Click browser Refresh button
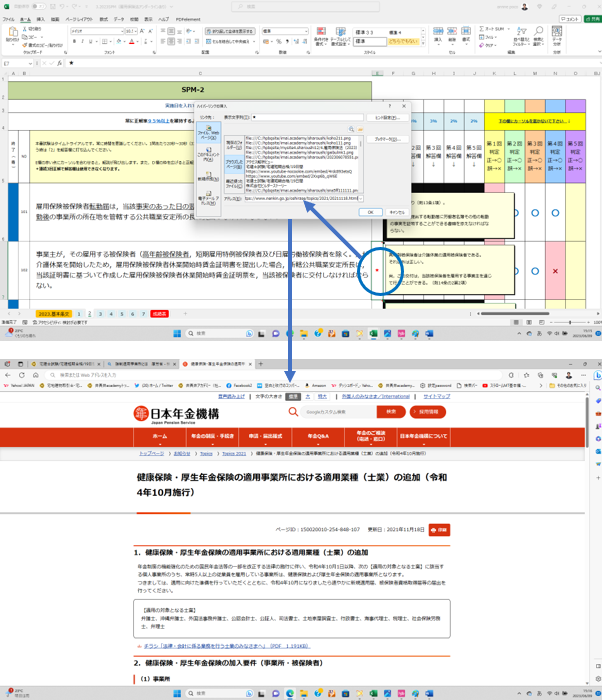Viewport: 602px width, 700px height. (x=21, y=375)
